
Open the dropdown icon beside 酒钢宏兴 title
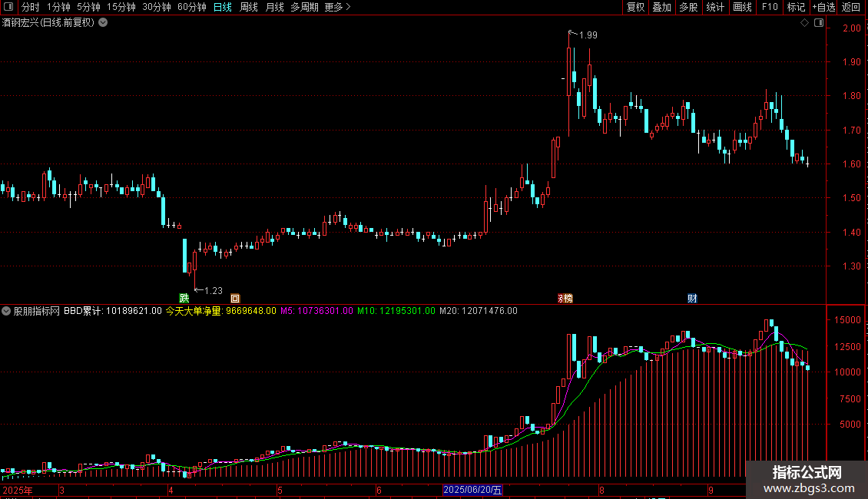click(x=103, y=22)
